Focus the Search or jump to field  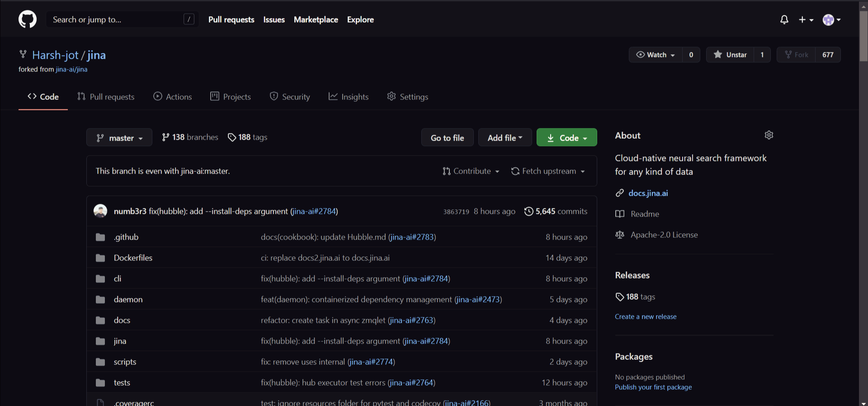point(123,19)
